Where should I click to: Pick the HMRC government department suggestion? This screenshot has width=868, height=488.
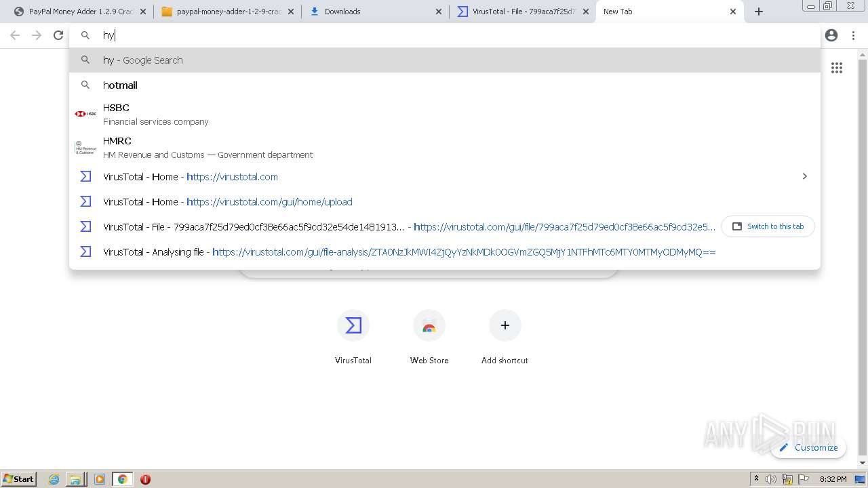444,147
